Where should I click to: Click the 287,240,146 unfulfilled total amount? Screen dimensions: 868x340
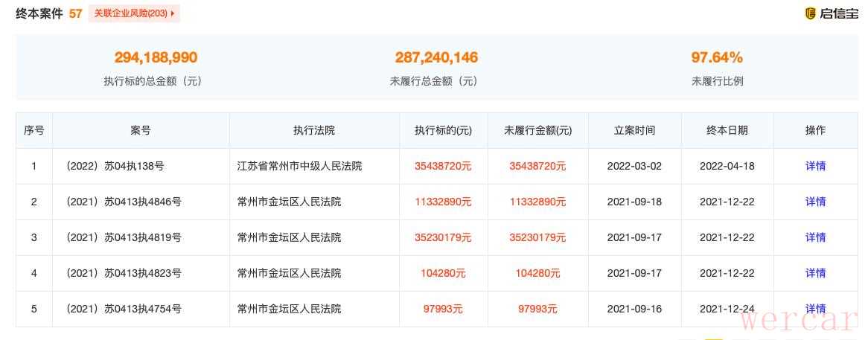point(436,57)
